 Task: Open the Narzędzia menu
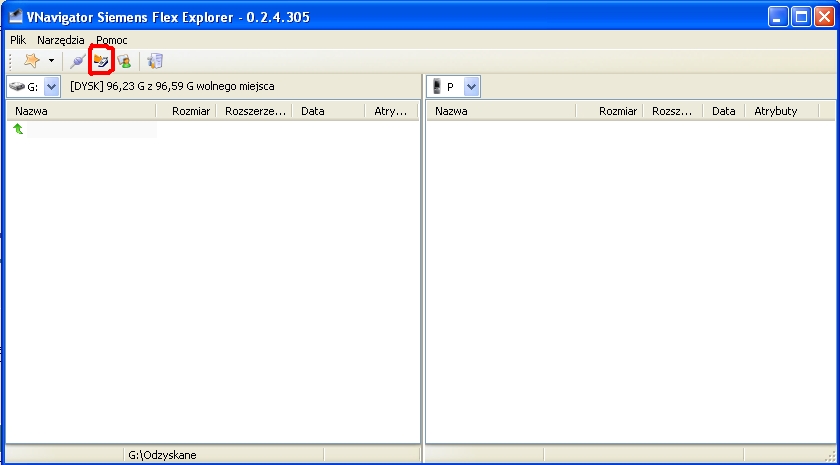[x=61, y=40]
